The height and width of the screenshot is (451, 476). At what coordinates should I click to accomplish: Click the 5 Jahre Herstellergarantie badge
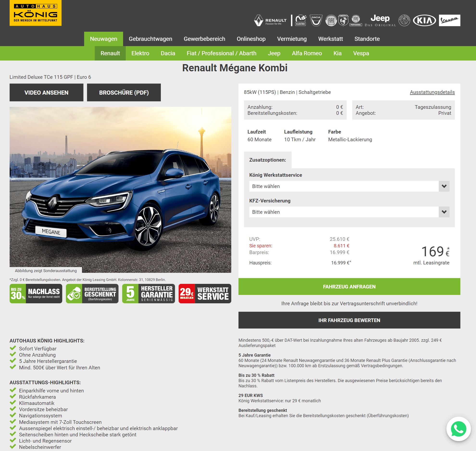149,293
